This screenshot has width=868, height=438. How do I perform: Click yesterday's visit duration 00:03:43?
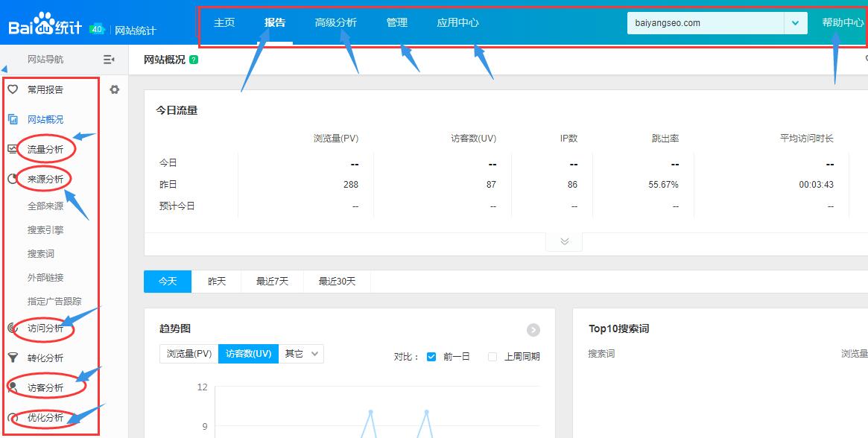[x=816, y=185]
